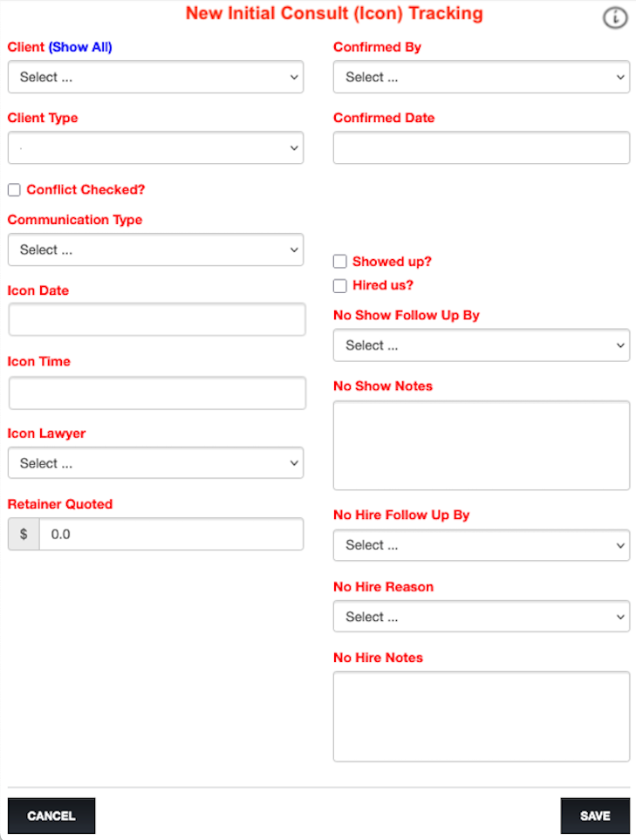
Task: Open the Client dropdown
Action: tap(155, 77)
